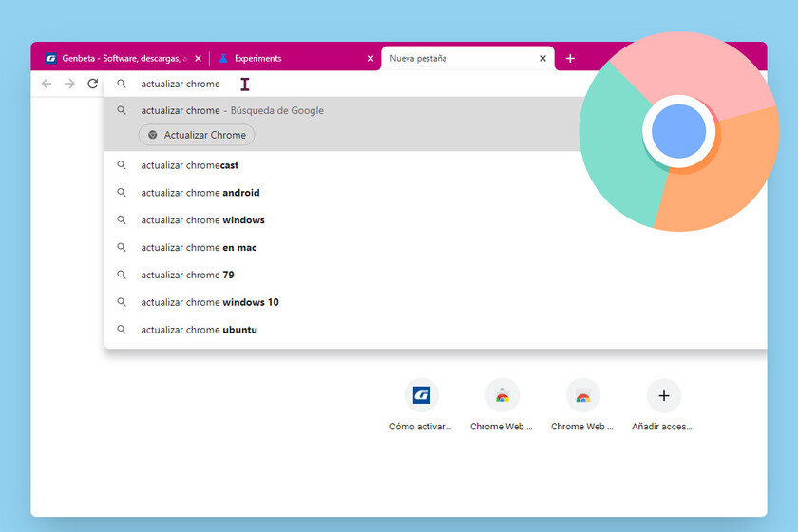Select the 'actualizar chrome windows 10' suggestion
Screen dimensions: 798x532
coord(436,302)
